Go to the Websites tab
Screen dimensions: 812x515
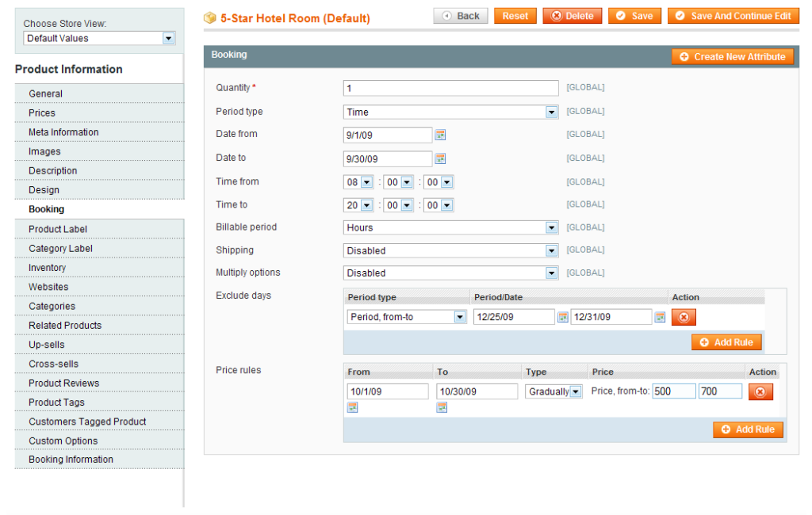[x=99, y=287]
